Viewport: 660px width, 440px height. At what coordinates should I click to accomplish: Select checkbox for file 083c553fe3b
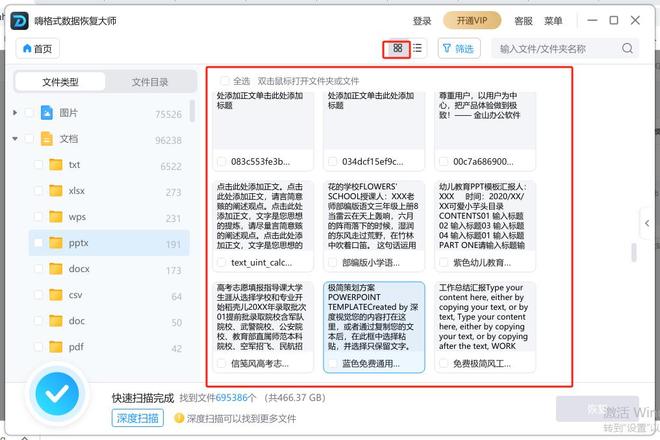222,161
